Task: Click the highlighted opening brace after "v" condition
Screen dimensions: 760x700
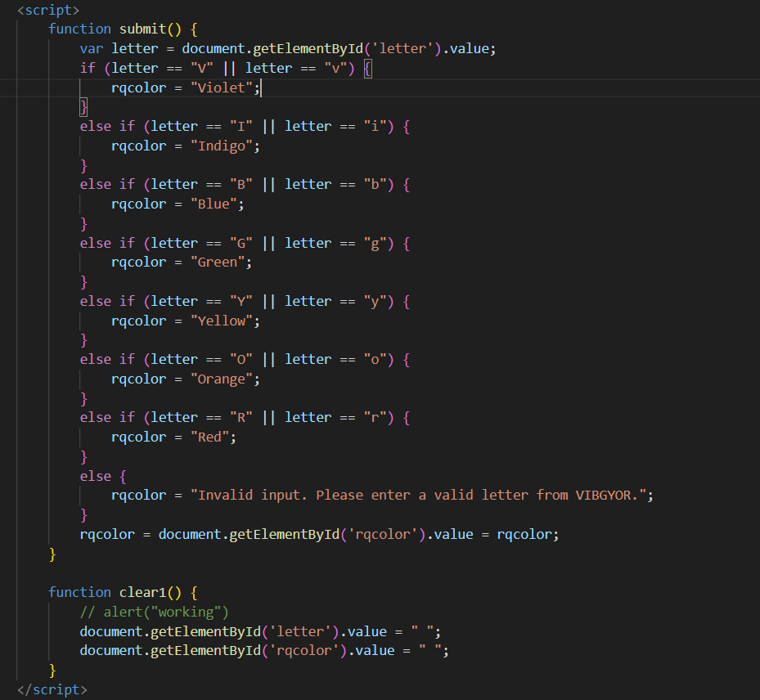Action: tap(367, 68)
